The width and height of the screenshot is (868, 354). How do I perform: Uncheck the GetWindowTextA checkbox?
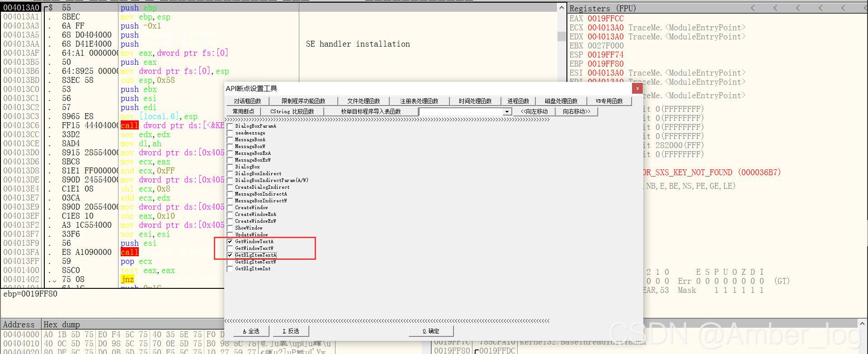pyautogui.click(x=230, y=242)
